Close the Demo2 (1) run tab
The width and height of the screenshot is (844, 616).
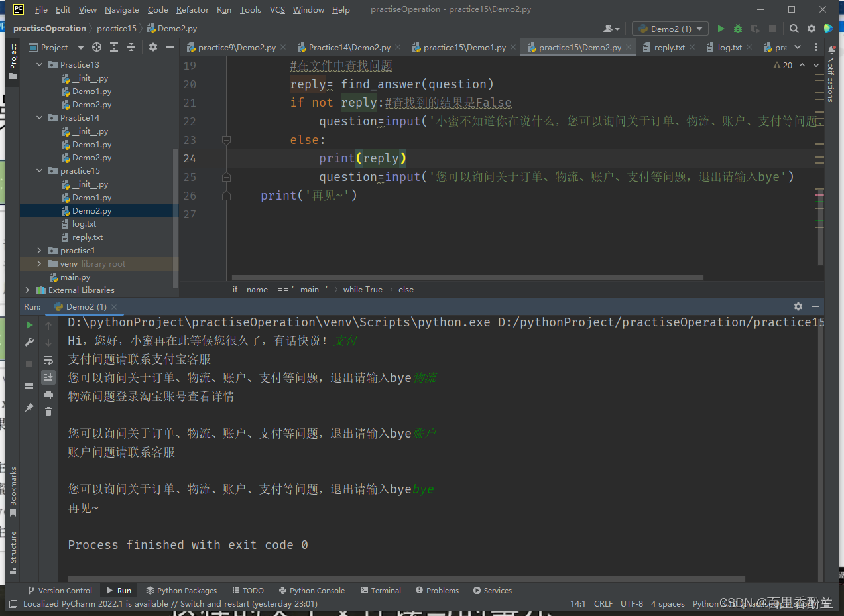pyautogui.click(x=114, y=307)
